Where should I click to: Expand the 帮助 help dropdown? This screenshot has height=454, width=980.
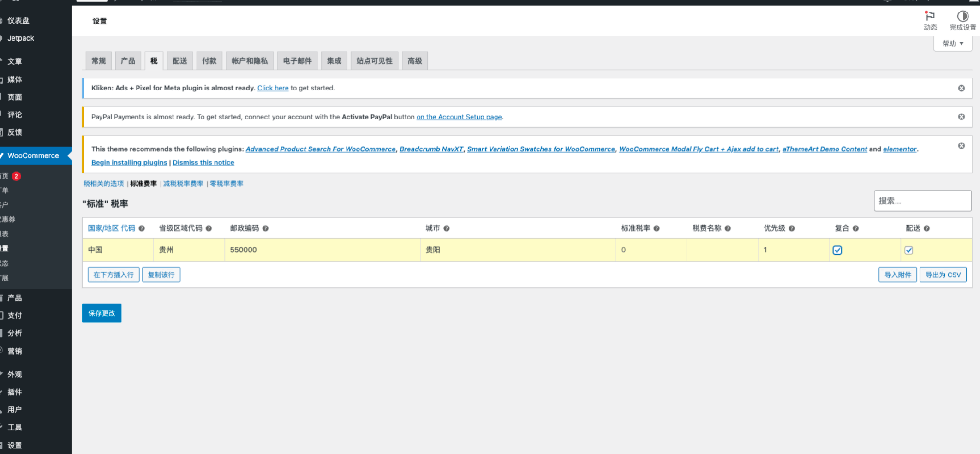click(953, 43)
